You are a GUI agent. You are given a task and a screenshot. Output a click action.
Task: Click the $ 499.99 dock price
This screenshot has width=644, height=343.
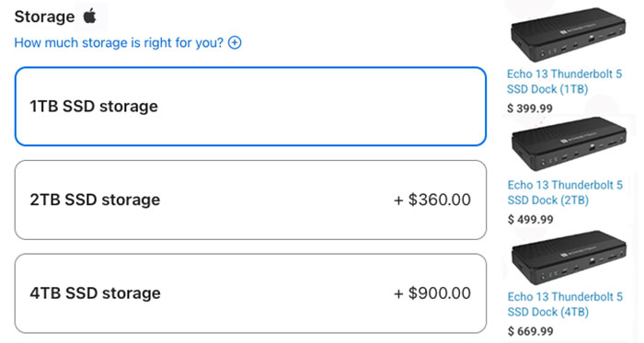[x=531, y=220]
